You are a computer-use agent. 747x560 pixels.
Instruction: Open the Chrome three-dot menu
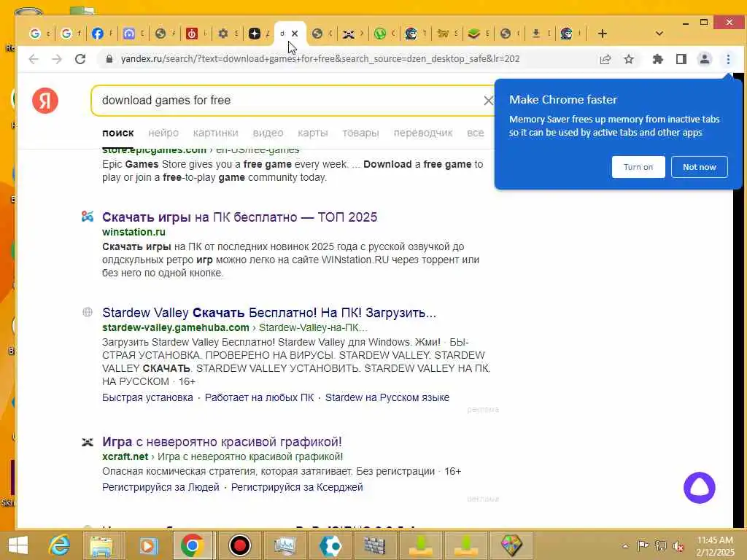pyautogui.click(x=728, y=59)
